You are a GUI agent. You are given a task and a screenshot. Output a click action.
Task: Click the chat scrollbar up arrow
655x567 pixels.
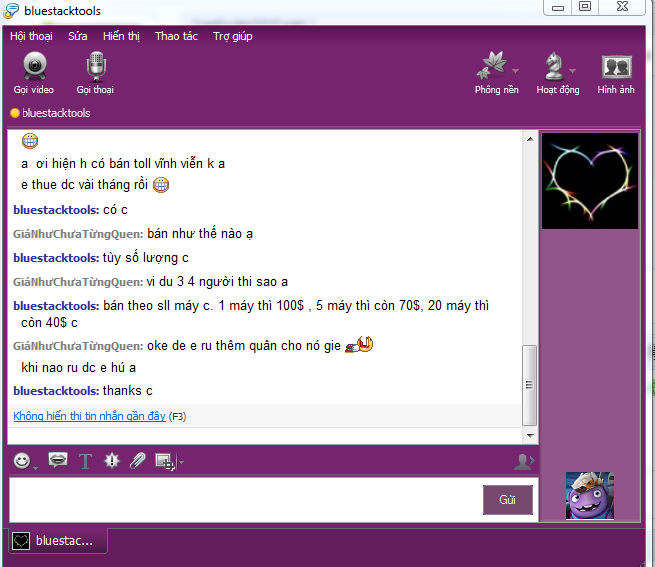(x=530, y=139)
